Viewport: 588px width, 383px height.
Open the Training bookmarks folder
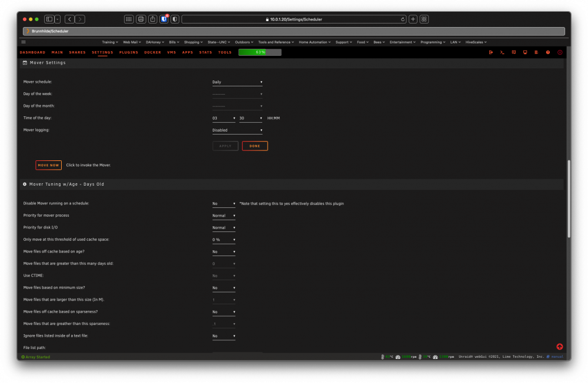tap(110, 42)
